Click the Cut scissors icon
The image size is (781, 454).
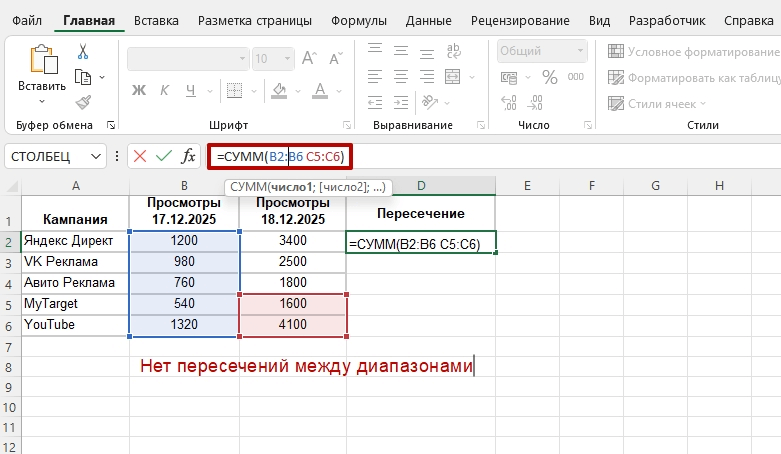click(x=83, y=51)
